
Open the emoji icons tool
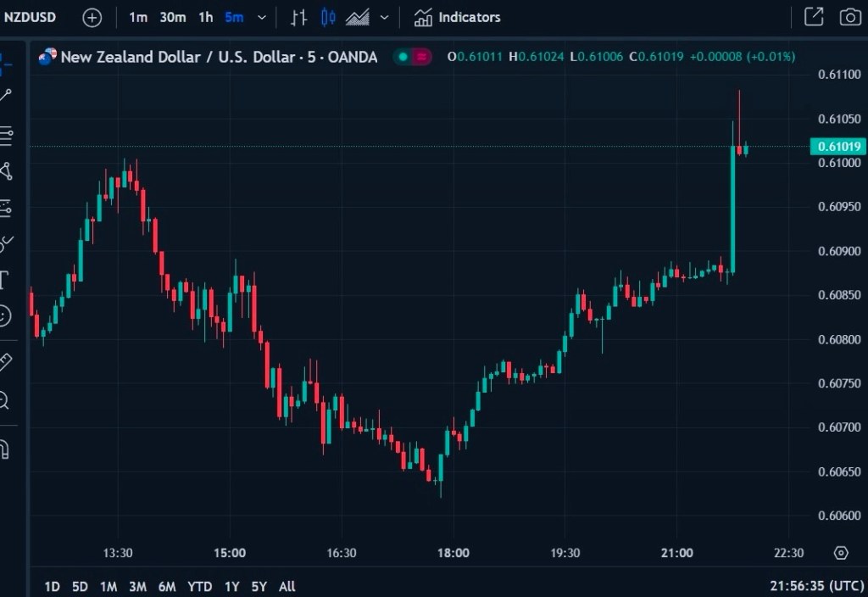pos(5,316)
